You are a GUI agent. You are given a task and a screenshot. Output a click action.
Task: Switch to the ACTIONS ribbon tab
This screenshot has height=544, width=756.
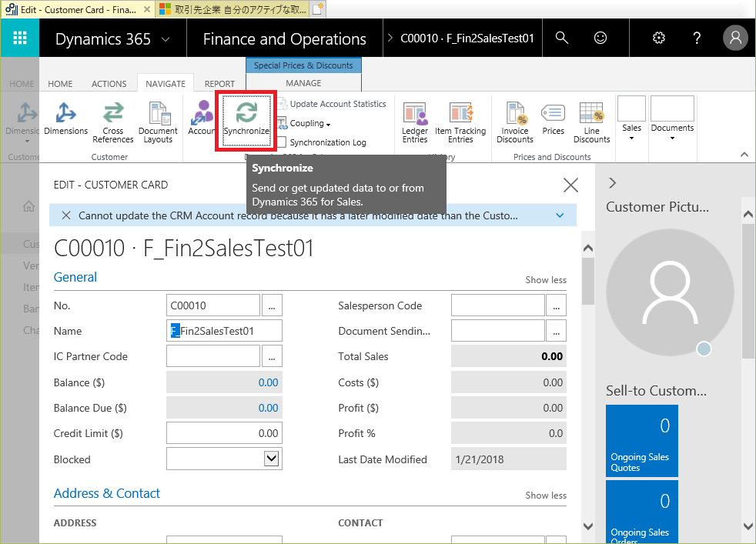point(109,84)
